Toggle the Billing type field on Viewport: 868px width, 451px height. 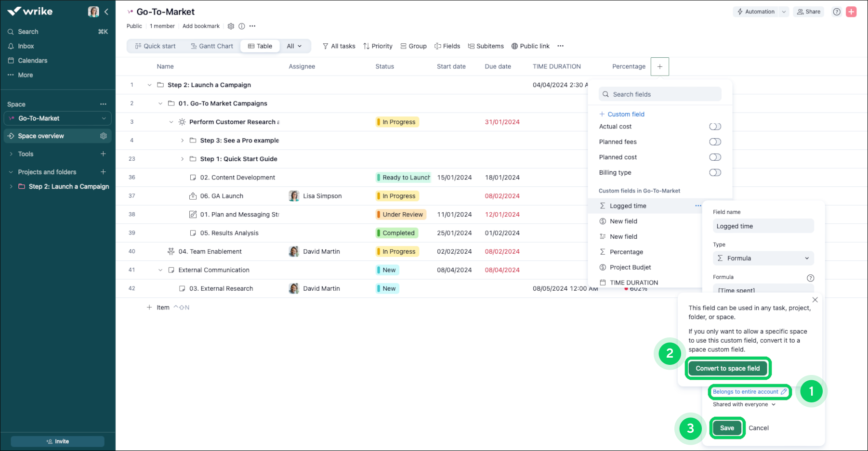pos(715,173)
